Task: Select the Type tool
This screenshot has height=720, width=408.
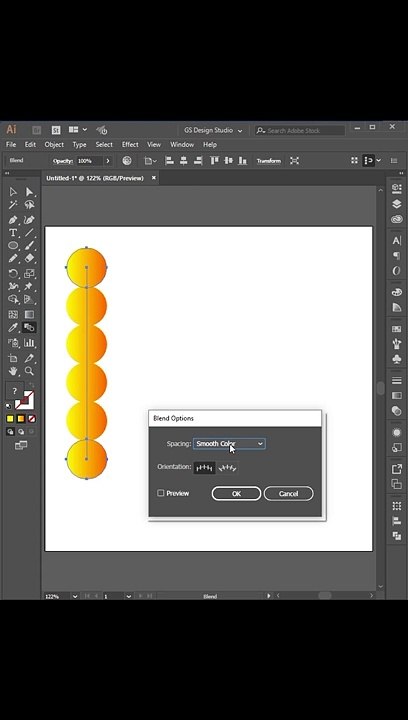Action: 13,233
